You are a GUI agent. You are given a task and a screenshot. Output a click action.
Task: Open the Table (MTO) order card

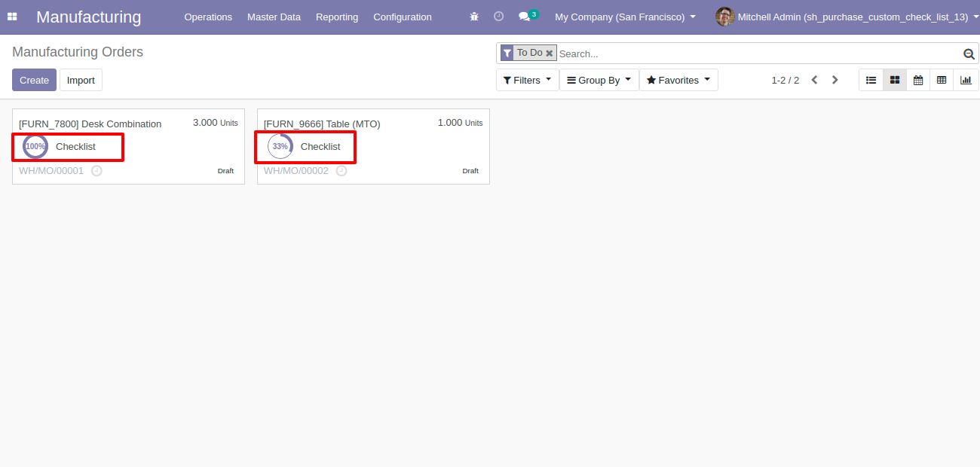(x=373, y=146)
